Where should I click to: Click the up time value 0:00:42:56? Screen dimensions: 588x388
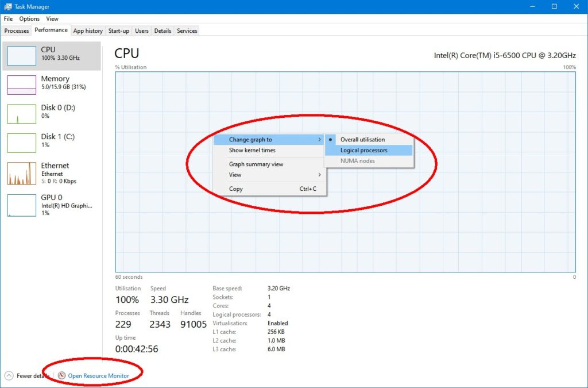(137, 349)
